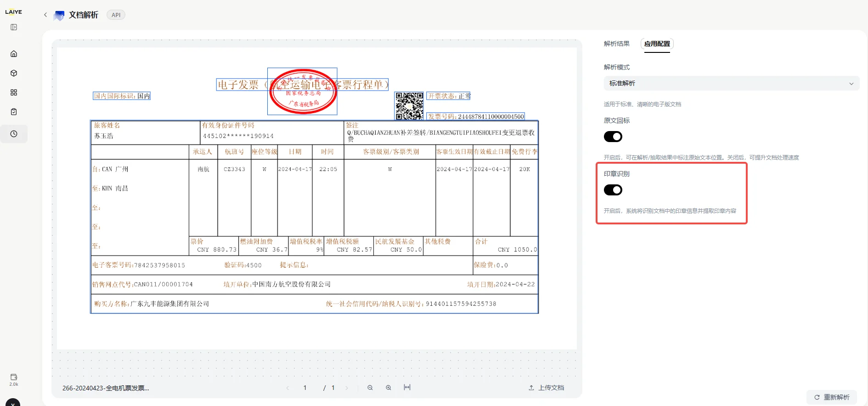The image size is (868, 406).
Task: Click VAT amount CNY 82.57
Action: pyautogui.click(x=355, y=250)
